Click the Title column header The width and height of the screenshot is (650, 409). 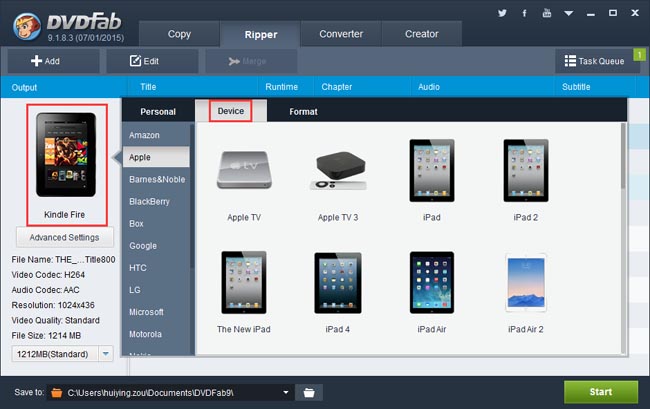148,87
